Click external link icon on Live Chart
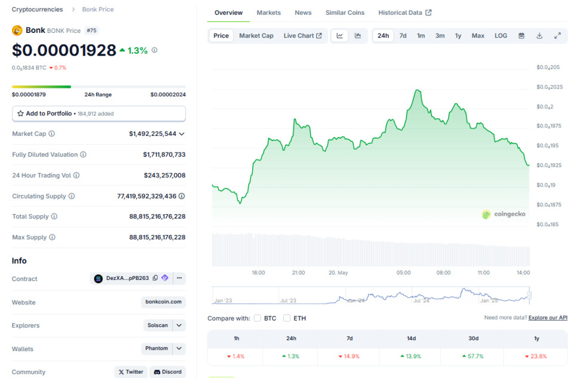 (318, 36)
